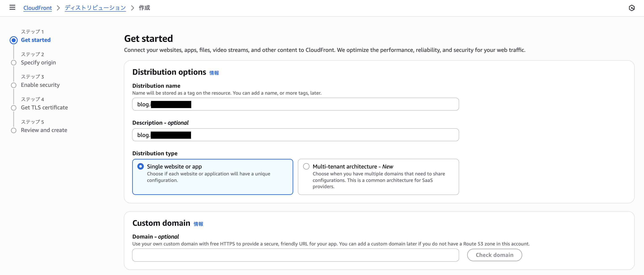The image size is (644, 275).
Task: Click the Review and create step circle
Action: pos(14,130)
